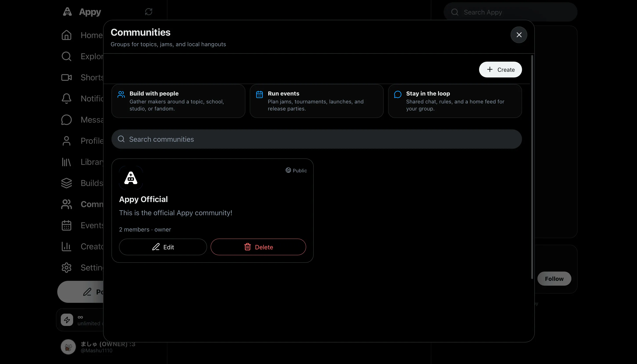Open the Explore search icon in sidebar
Screen dimensions: 637x364
[x=67, y=56]
